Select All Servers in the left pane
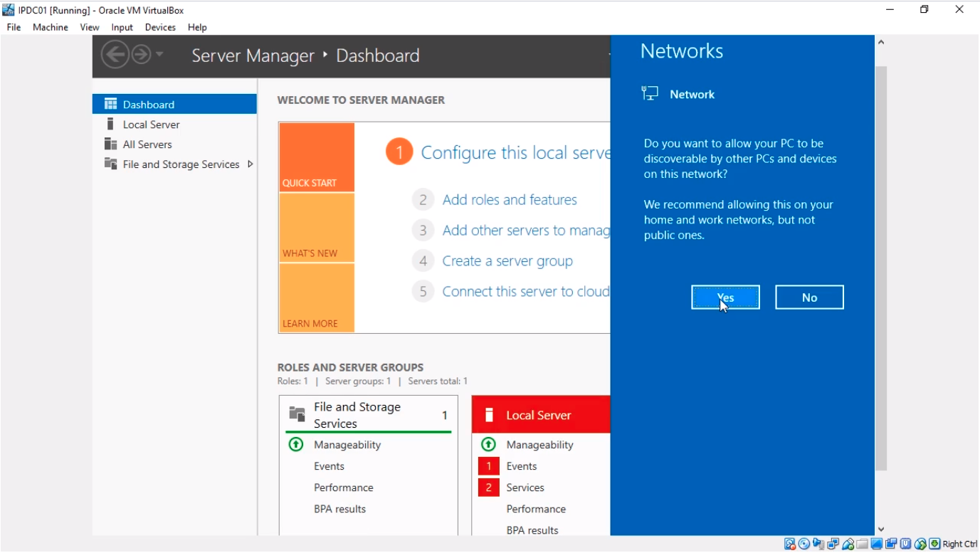This screenshot has height=553, width=980. (174, 144)
